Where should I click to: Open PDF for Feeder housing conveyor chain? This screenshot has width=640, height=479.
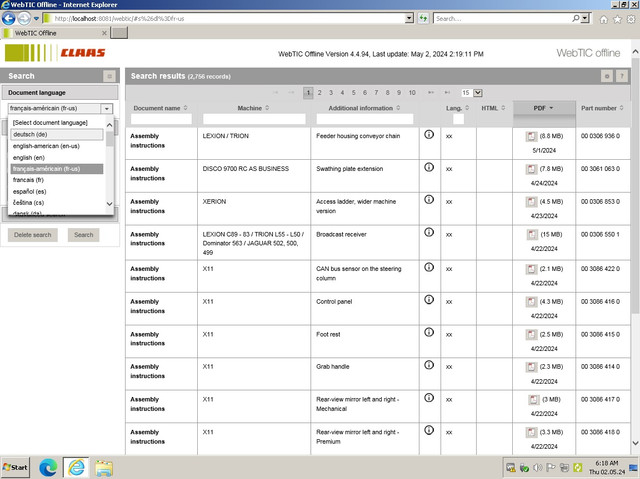[531, 136]
